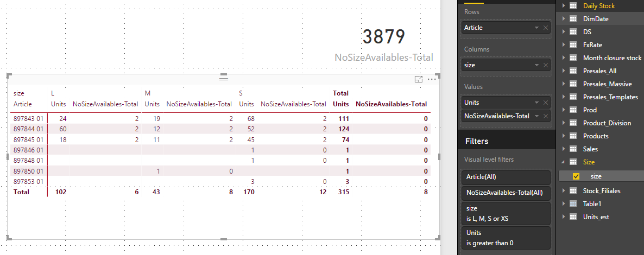Open the More options ellipsis on the matrix

tap(432, 80)
